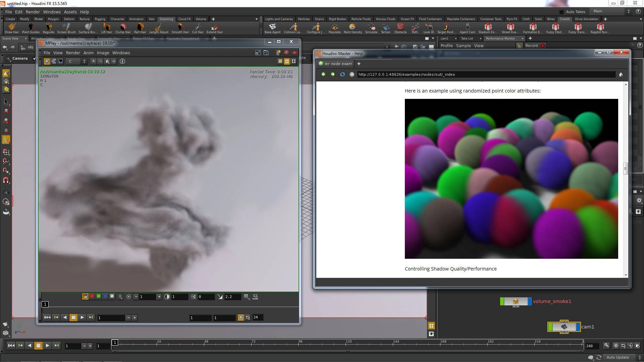Jump to first frame on main timeline
The image size is (644, 362).
pyautogui.click(x=11, y=346)
